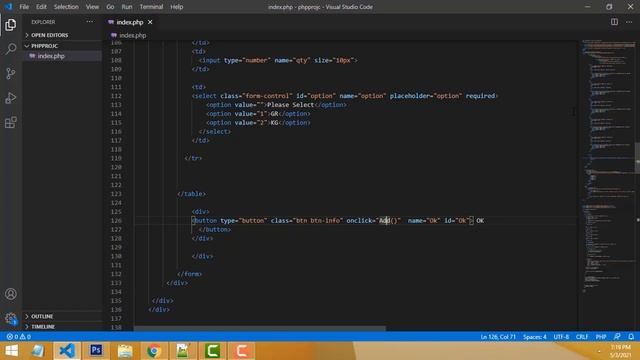Click line number 126 in gutter

tap(116, 220)
